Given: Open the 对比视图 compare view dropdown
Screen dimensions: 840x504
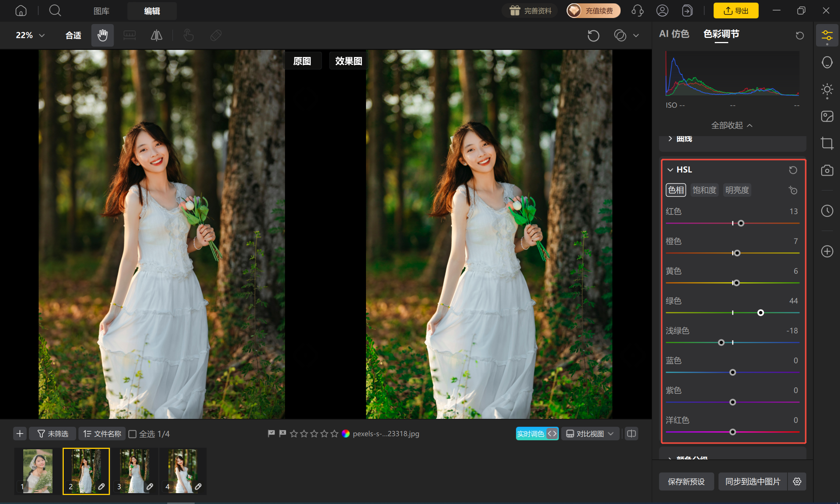Looking at the screenshot, I should pos(590,433).
